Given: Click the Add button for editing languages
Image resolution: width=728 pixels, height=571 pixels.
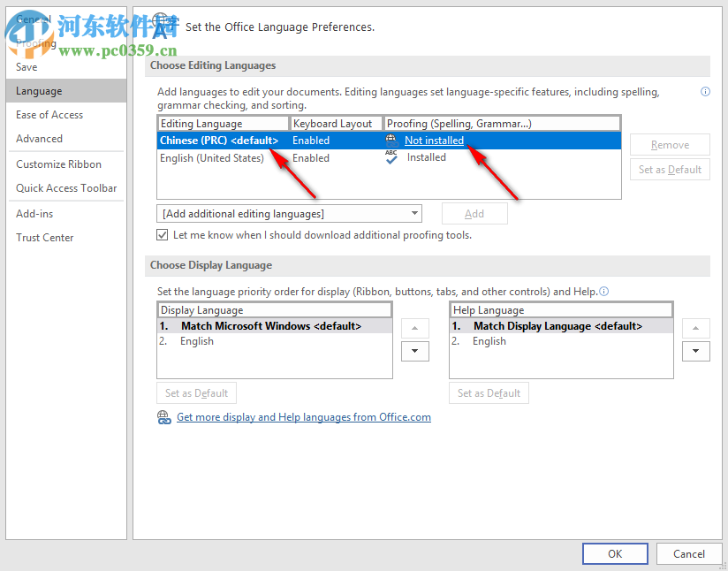Looking at the screenshot, I should coord(474,213).
